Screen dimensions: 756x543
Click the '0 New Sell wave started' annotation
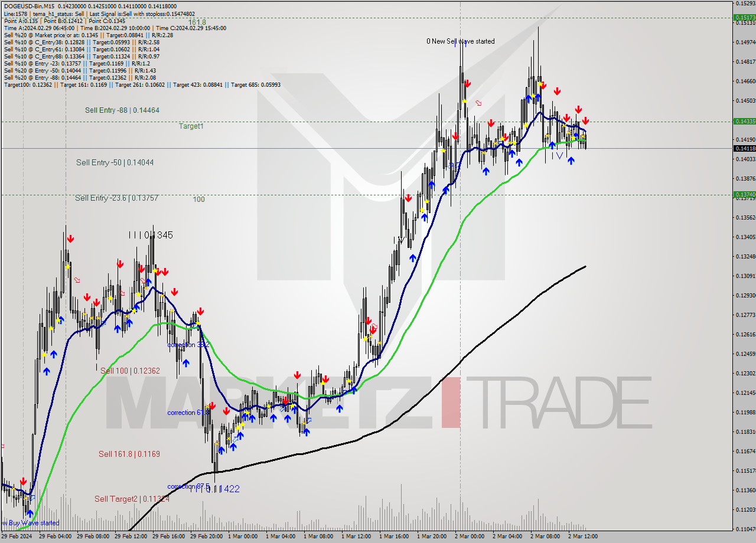tap(461, 41)
